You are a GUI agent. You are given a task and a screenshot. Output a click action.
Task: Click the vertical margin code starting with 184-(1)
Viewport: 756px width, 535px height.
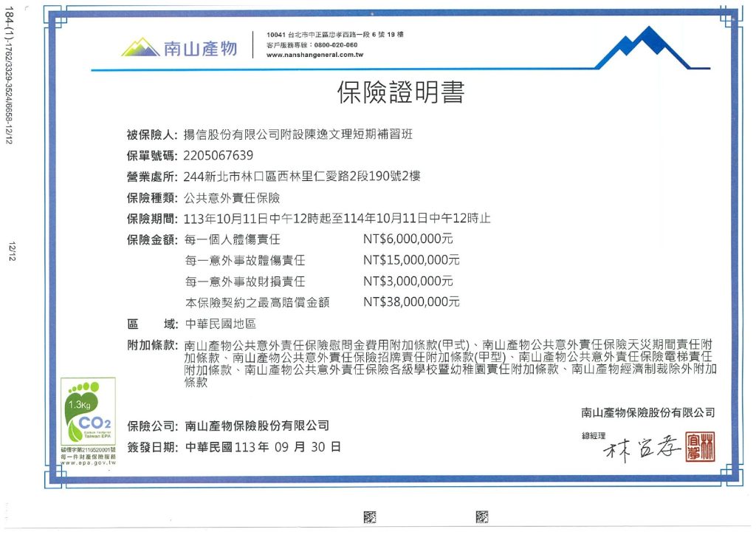[9, 75]
